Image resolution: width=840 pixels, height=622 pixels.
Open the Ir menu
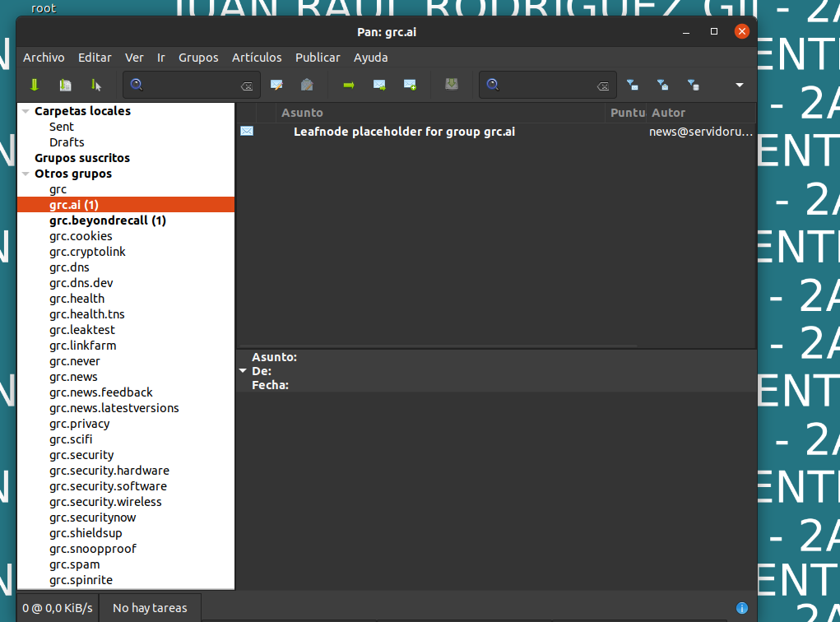coord(161,58)
